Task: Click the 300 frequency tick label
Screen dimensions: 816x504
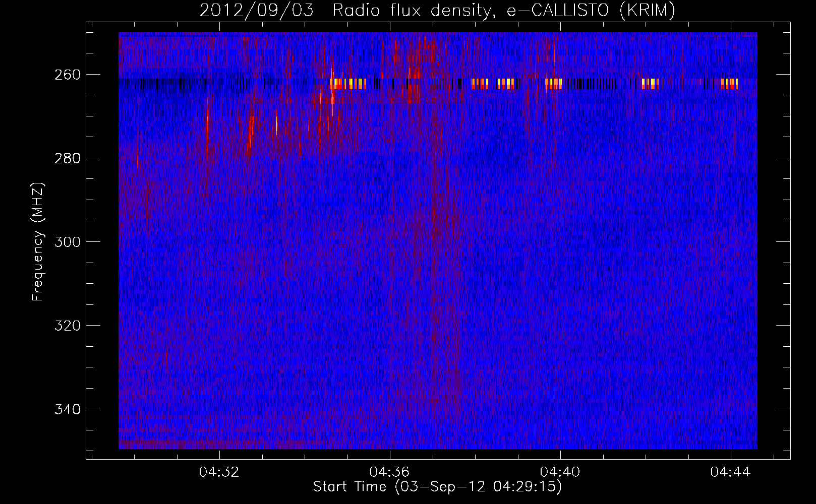Action: tap(67, 242)
